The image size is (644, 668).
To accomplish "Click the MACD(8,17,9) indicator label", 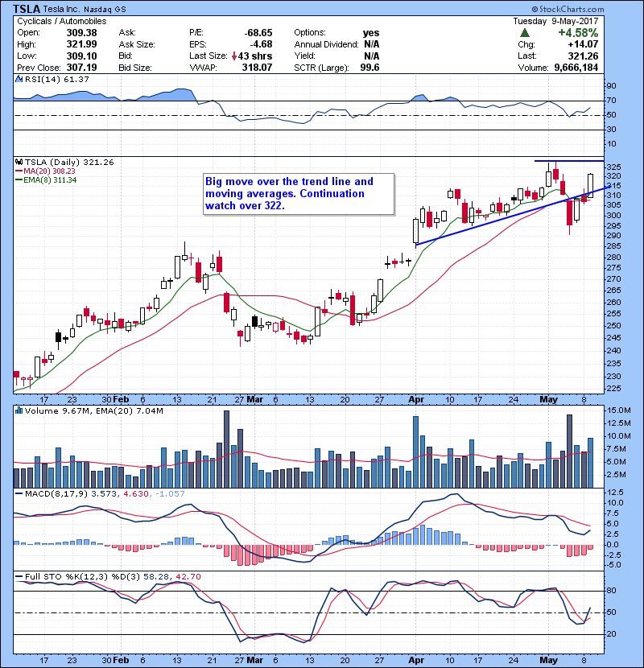I will [56, 494].
